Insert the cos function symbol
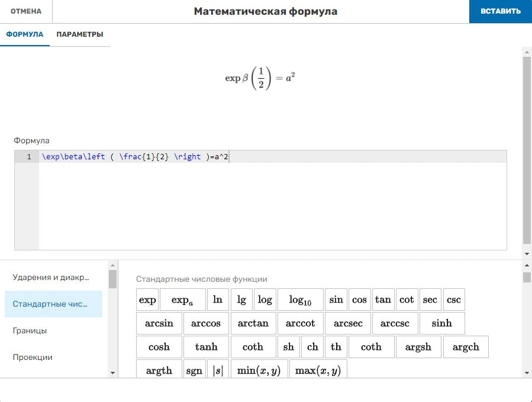 click(x=360, y=300)
